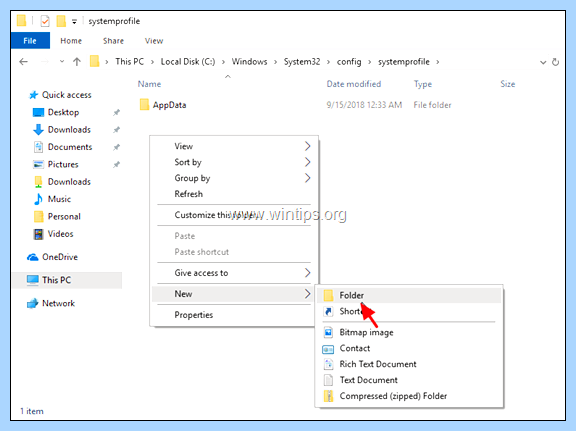Viewport: 576px width, 431px height.
Task: Refresh the folder with refresh icon
Action: [555, 62]
